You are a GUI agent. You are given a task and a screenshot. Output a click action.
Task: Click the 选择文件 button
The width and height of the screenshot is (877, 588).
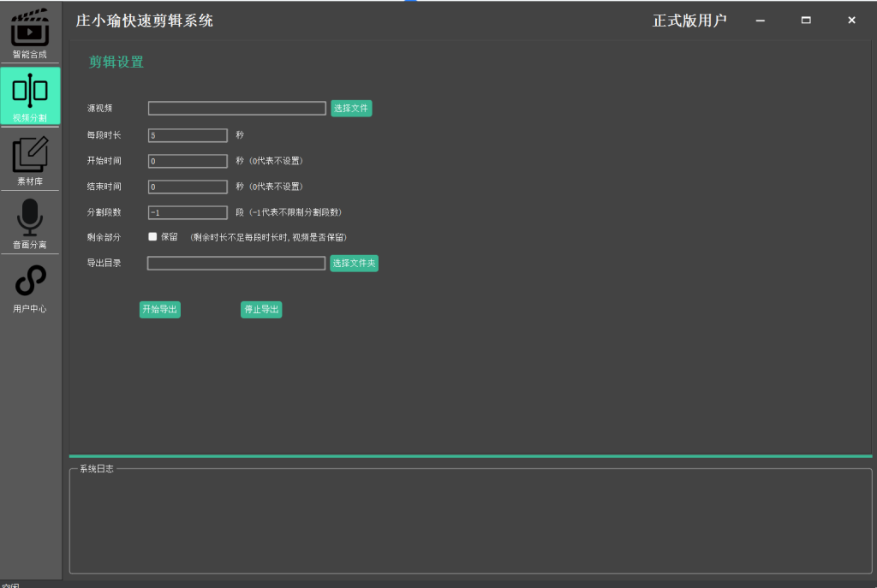[351, 109]
